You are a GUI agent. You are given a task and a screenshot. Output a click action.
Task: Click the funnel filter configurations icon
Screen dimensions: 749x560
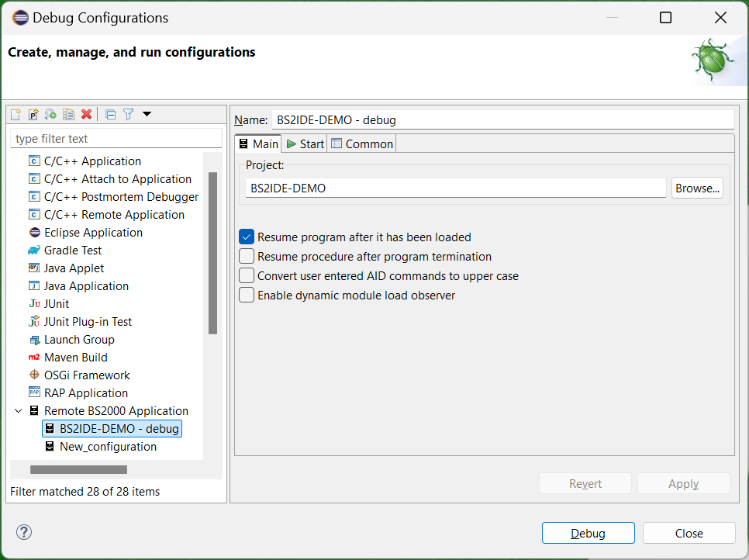[129, 115]
